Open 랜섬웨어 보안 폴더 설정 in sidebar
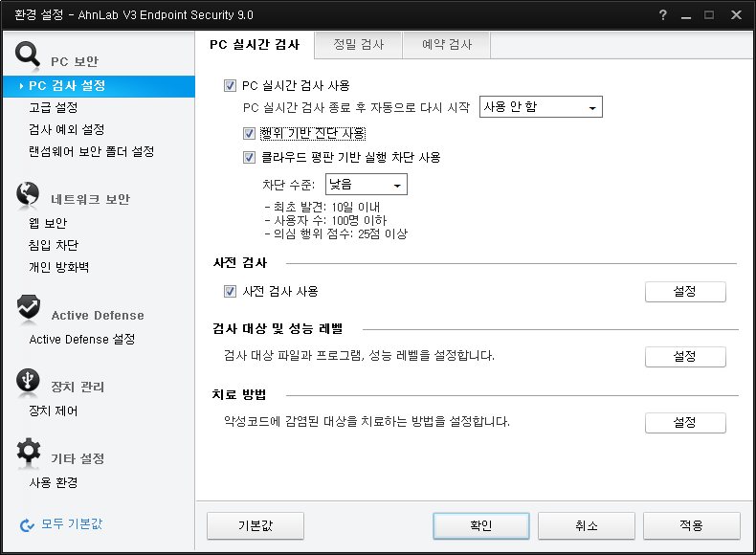The image size is (756, 555). (91, 151)
